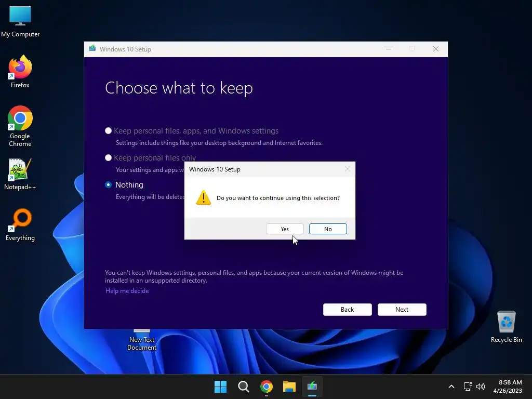The height and width of the screenshot is (399, 532).
Task: Open the Windows Start menu
Action: coord(220,387)
